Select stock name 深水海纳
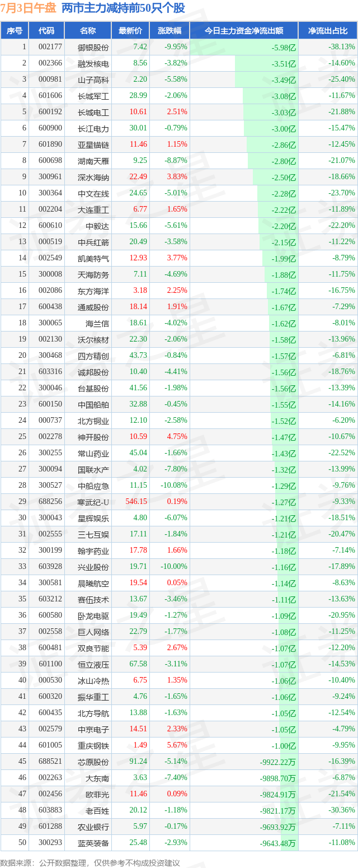 [93, 177]
